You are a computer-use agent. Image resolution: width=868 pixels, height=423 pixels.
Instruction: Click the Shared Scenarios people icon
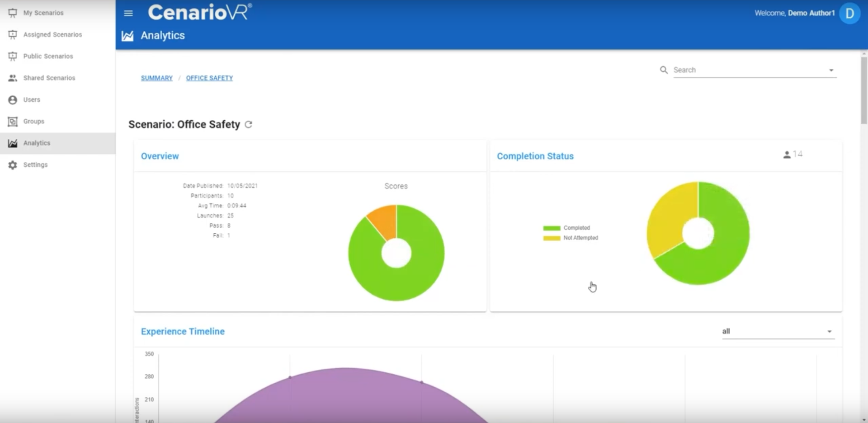click(x=13, y=78)
